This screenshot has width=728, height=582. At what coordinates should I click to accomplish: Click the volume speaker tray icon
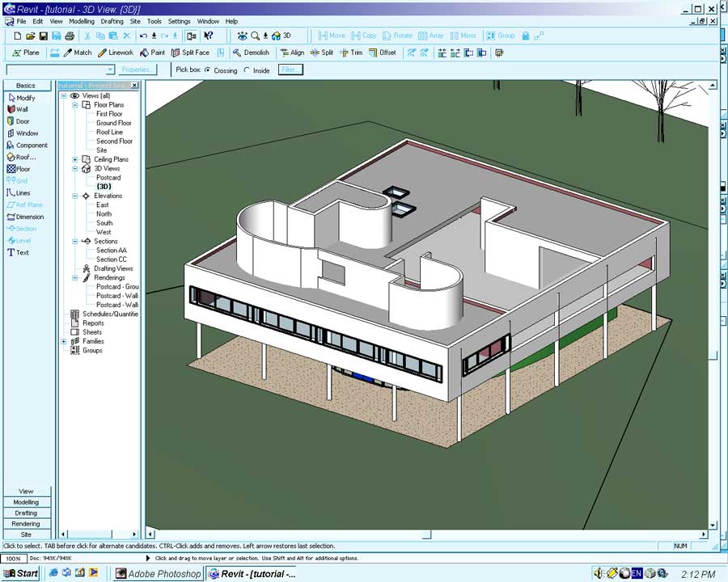(x=599, y=574)
